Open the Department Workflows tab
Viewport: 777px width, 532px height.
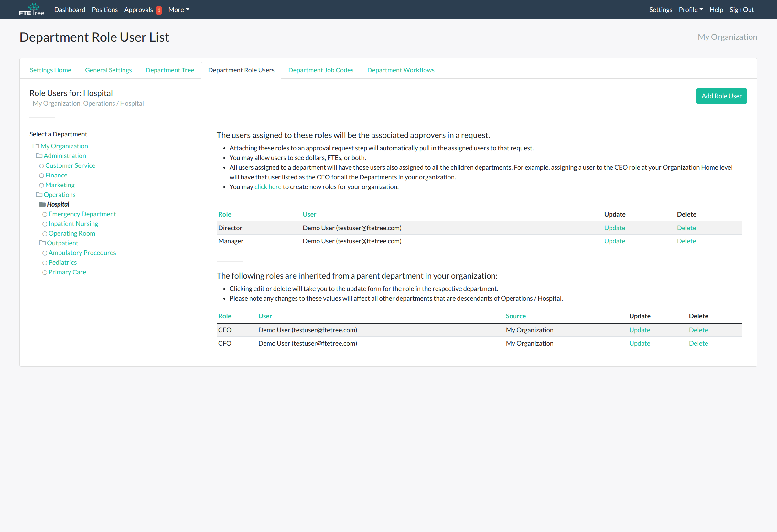click(401, 70)
